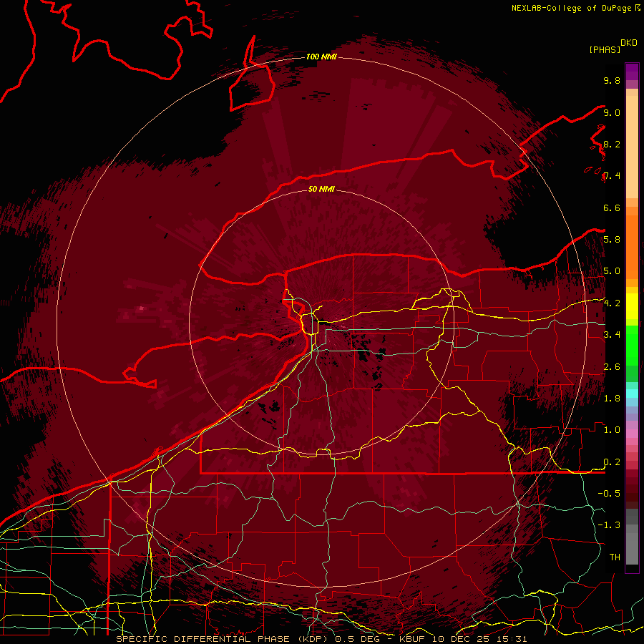This screenshot has width=644, height=644.
Task: Click the yellow segment of the color bar
Action: coord(632,306)
